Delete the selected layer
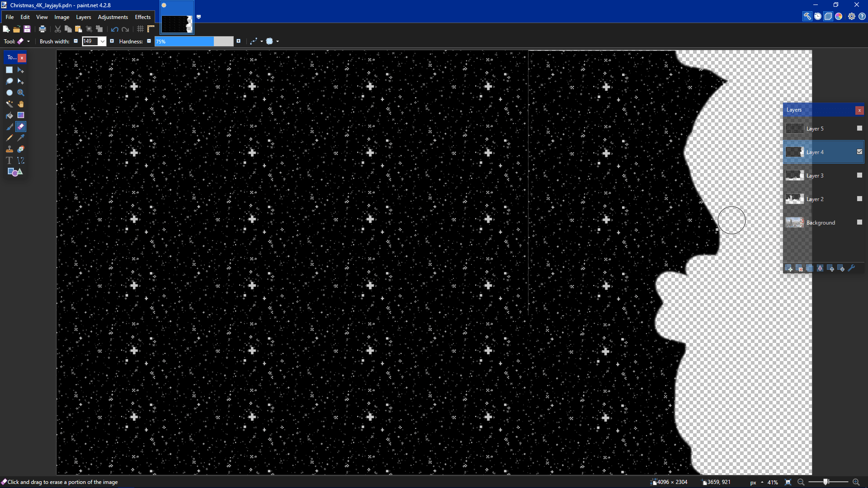The height and width of the screenshot is (488, 868). [x=800, y=268]
